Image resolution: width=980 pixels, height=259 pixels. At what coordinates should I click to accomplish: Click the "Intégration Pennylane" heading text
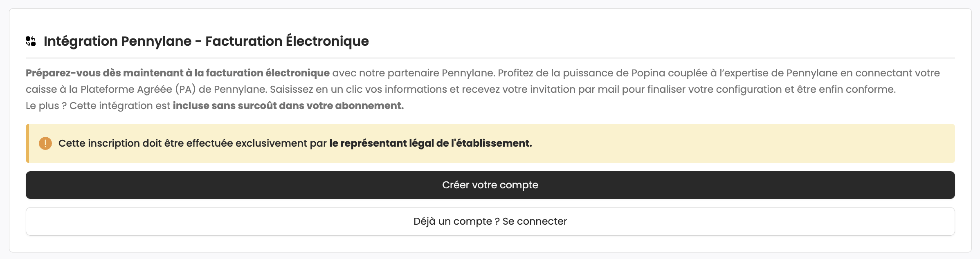click(x=117, y=41)
